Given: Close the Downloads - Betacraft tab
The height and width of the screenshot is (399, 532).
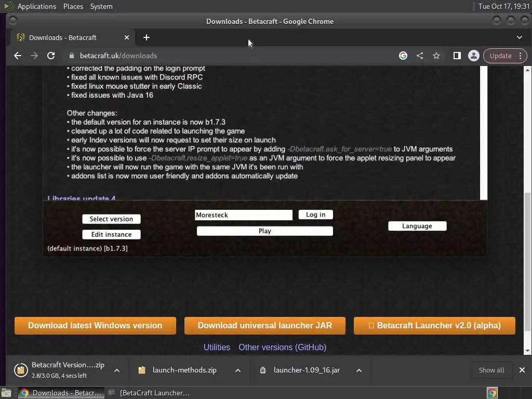Looking at the screenshot, I should click(x=127, y=37).
